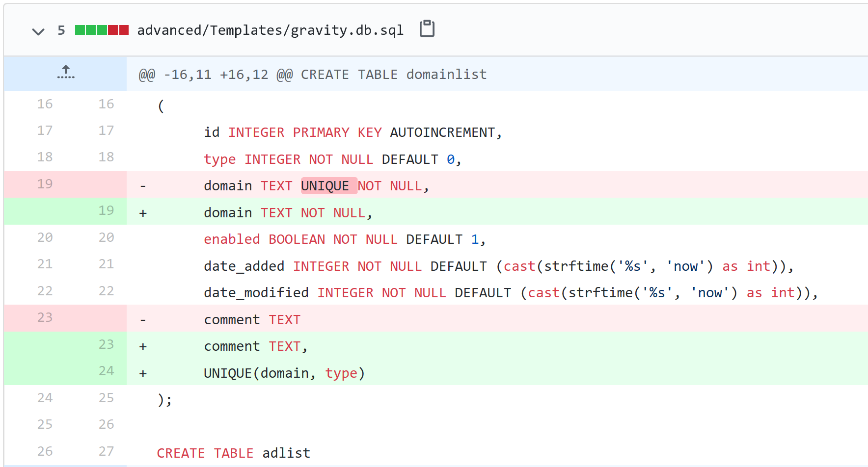Screen dimensions: 868x467
Task: Click new line number 27
Action: 106,451
